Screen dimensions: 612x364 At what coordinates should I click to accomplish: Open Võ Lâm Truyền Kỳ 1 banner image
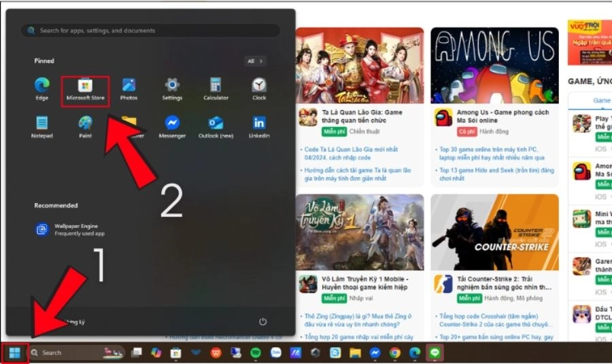[360, 232]
